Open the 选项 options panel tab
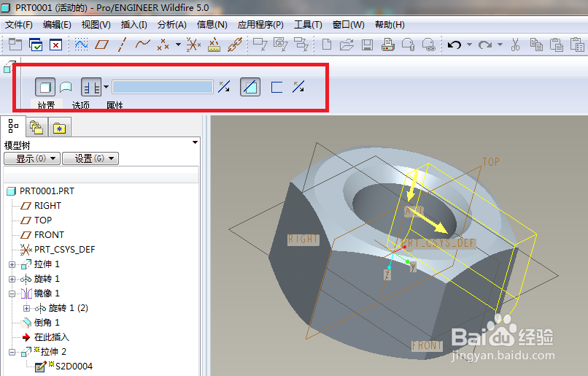Screen dimensions: 588x376 tap(81, 105)
